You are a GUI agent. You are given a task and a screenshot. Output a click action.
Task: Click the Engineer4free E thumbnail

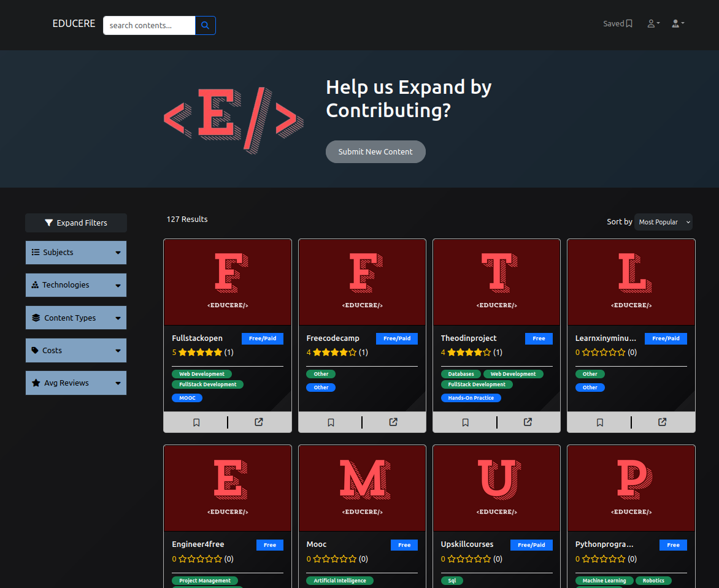[x=228, y=488]
